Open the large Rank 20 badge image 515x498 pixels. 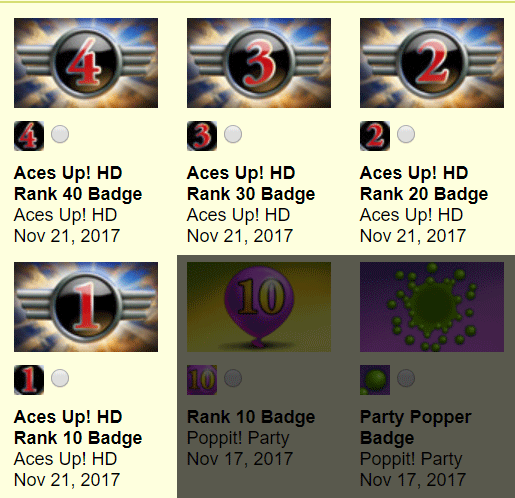click(x=432, y=63)
